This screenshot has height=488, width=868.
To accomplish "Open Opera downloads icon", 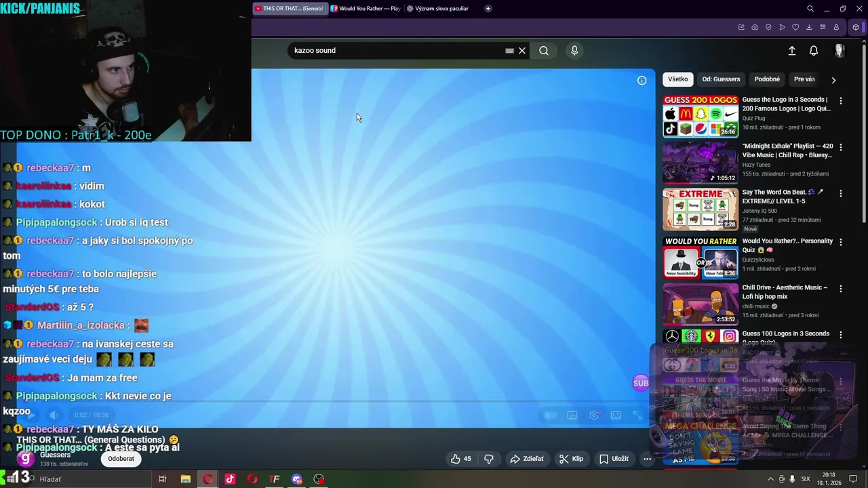I will (809, 27).
